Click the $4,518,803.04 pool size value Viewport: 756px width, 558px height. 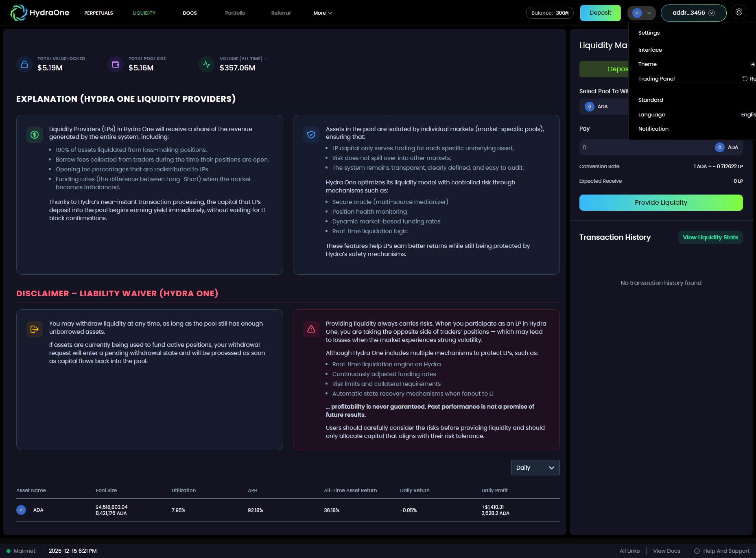coord(111,507)
